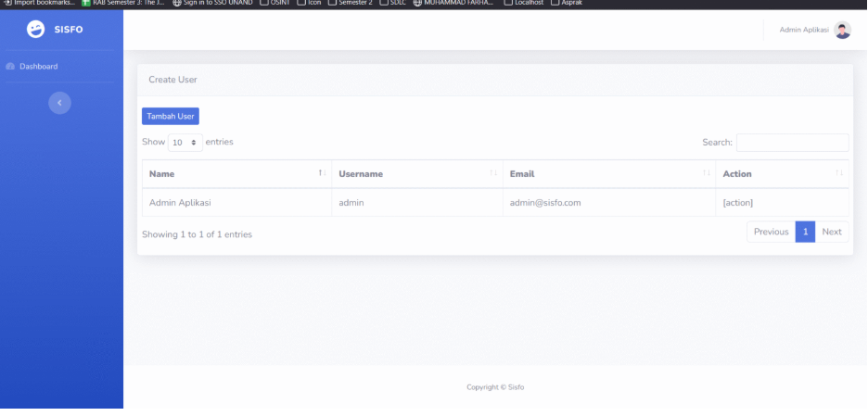Sort the table by Name column
The width and height of the screenshot is (868, 416).
(x=236, y=174)
